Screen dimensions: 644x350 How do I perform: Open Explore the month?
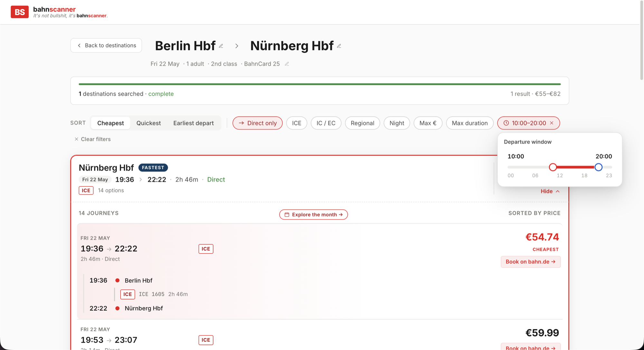point(313,215)
